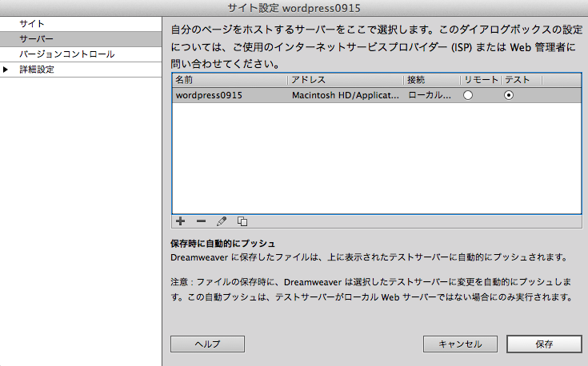Click 保存 button
This screenshot has height=366, width=588.
[544, 344]
